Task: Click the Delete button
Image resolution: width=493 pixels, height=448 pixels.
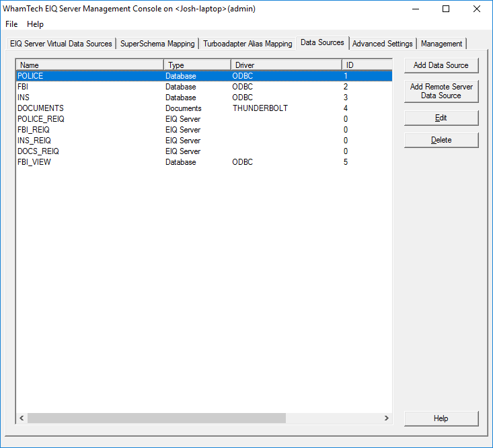Action: [441, 140]
